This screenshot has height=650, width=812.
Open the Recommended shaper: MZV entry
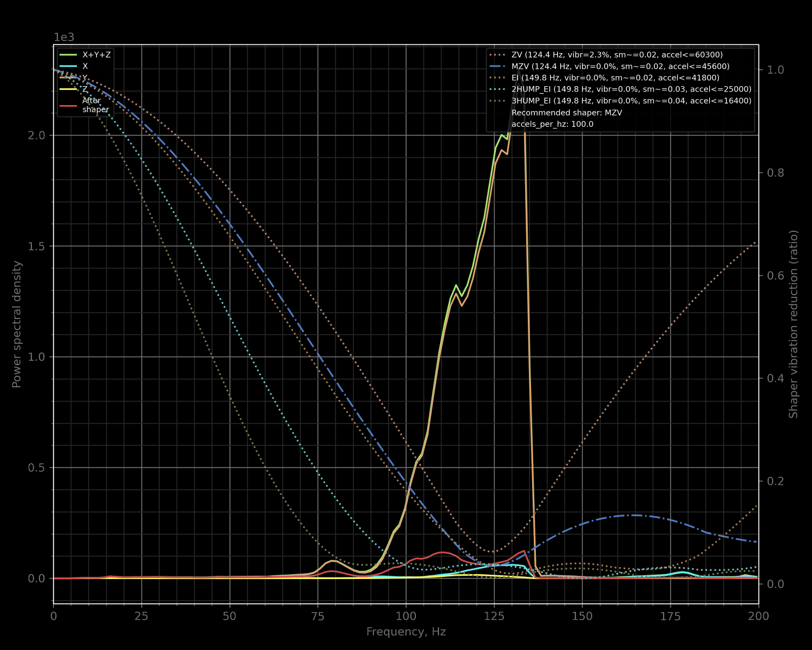pyautogui.click(x=566, y=113)
